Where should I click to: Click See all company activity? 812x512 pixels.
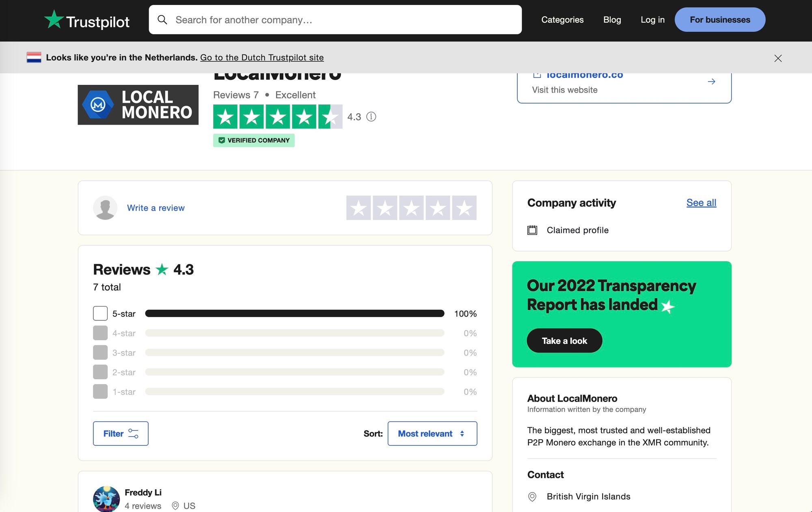tap(701, 203)
